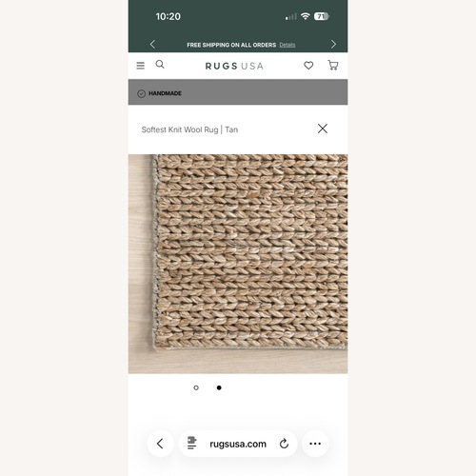Close the rug image viewer

coord(323,129)
